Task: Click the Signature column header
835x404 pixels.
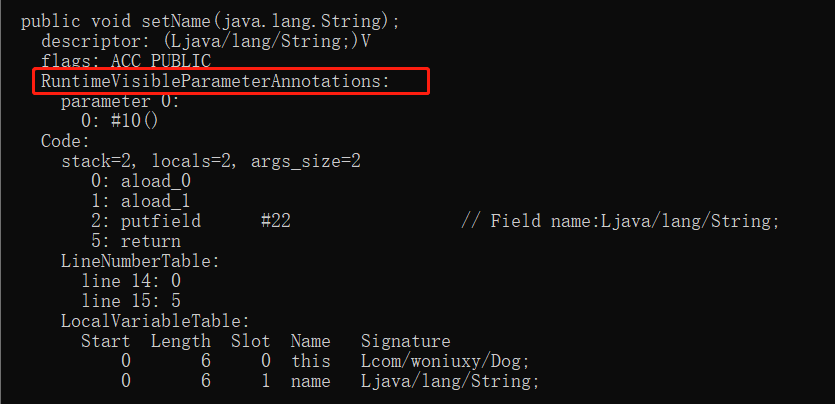Action: point(405,341)
